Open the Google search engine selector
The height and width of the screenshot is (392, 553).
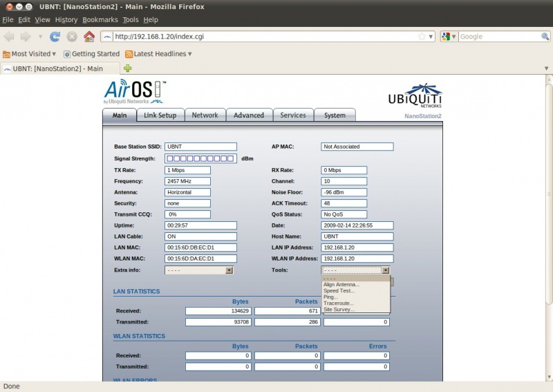(449, 37)
